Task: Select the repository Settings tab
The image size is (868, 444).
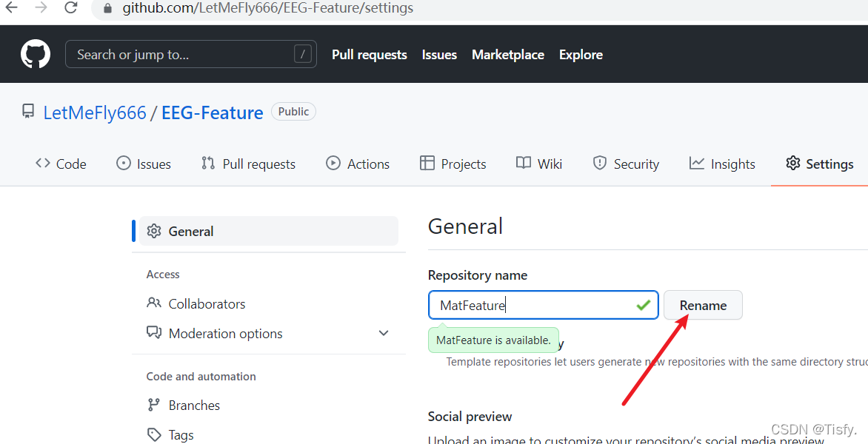Action: pos(819,164)
